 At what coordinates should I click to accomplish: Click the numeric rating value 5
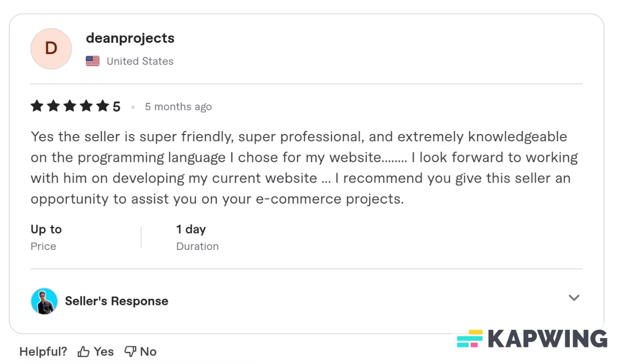click(117, 106)
